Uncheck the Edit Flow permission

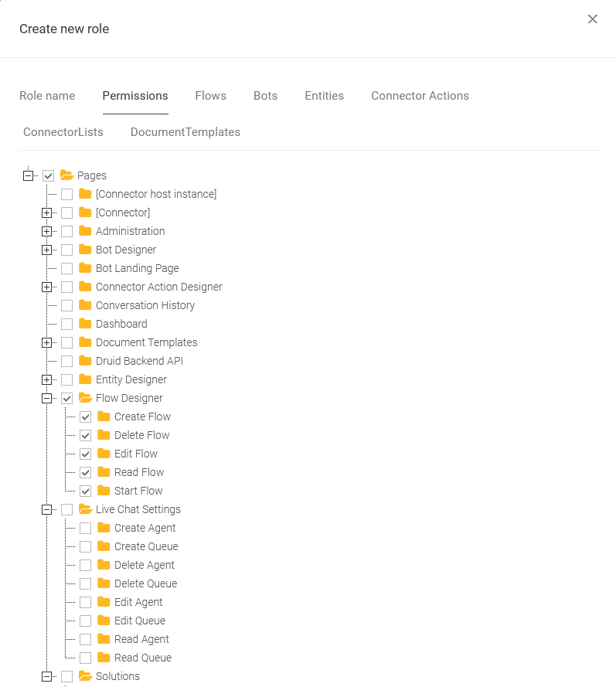(x=85, y=454)
